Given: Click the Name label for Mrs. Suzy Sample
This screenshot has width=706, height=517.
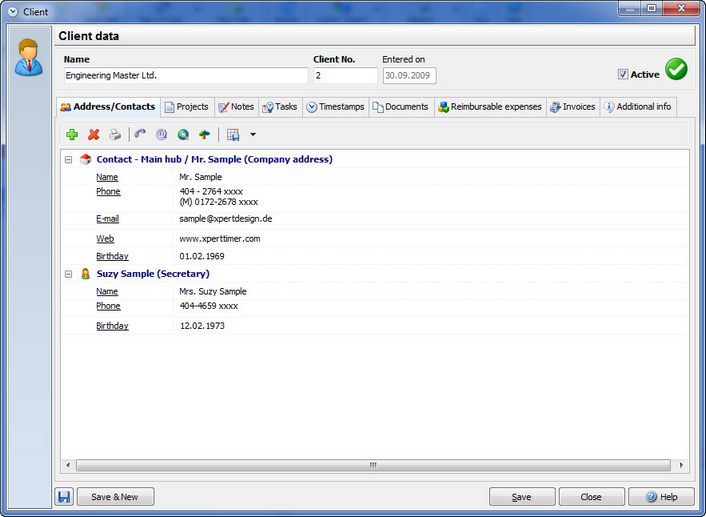Looking at the screenshot, I should tap(107, 291).
